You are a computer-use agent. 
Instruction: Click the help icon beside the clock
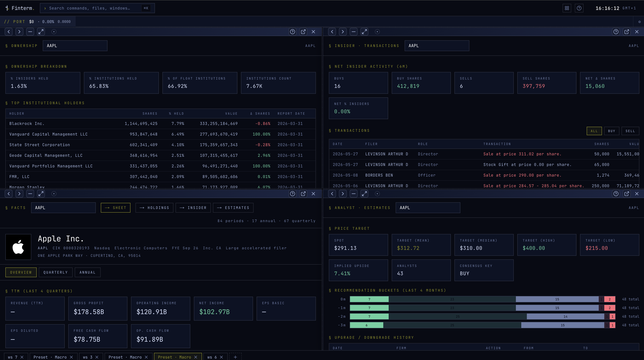point(579,8)
